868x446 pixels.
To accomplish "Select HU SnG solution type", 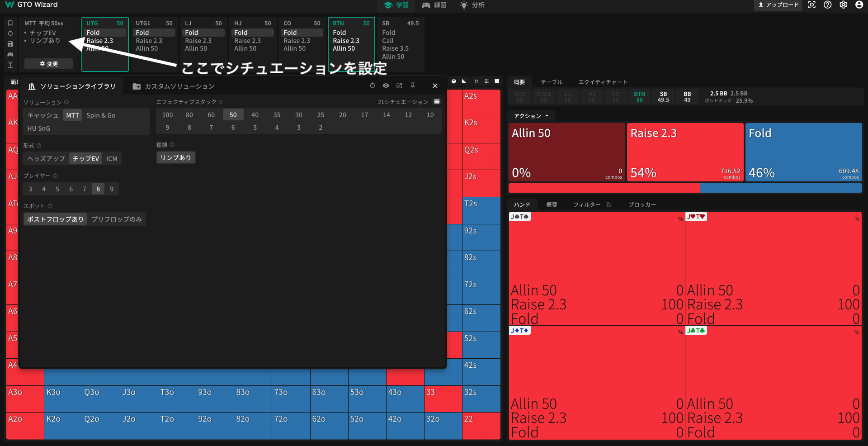I will tap(39, 128).
